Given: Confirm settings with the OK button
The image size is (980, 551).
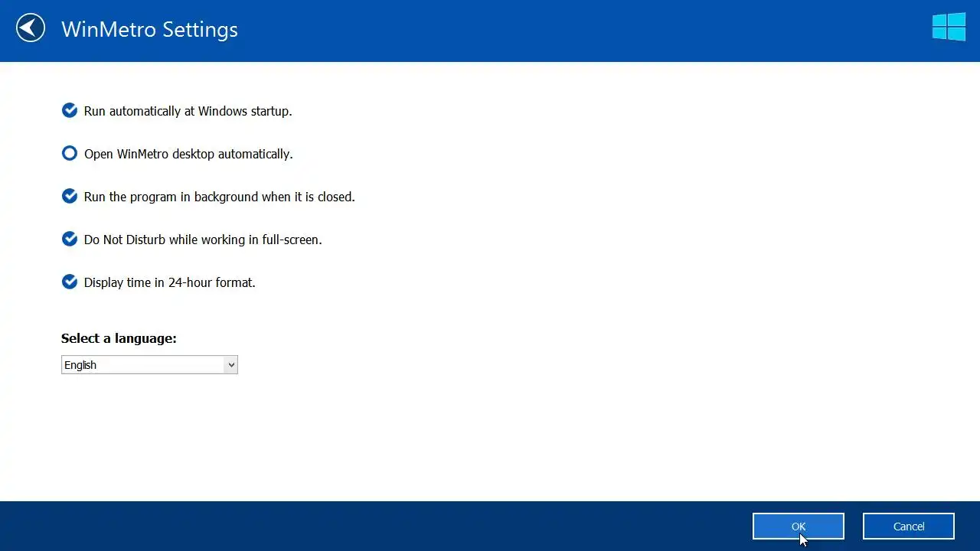Looking at the screenshot, I should [x=799, y=527].
